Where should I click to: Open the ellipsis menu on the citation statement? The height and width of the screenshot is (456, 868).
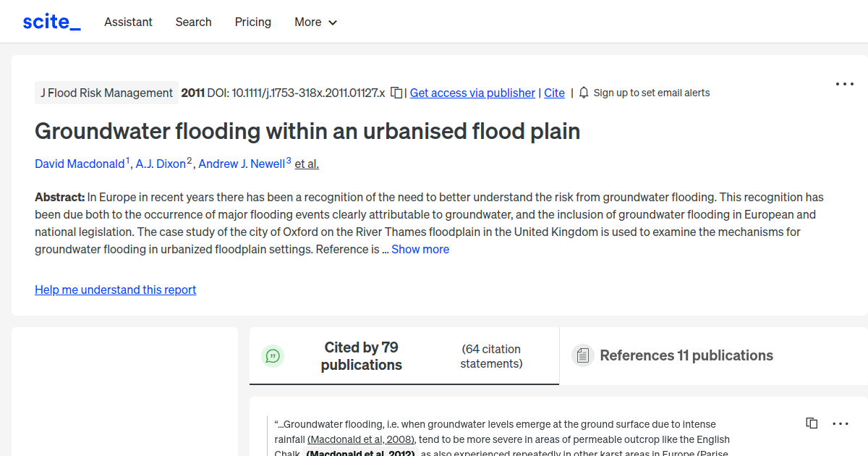[841, 423]
